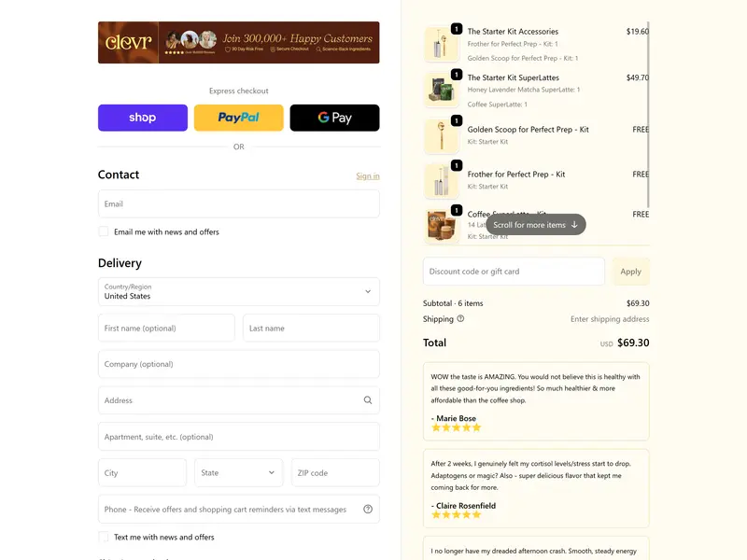Check Email me with news and offers
Viewport: 747px width, 560px height.
[x=104, y=231]
